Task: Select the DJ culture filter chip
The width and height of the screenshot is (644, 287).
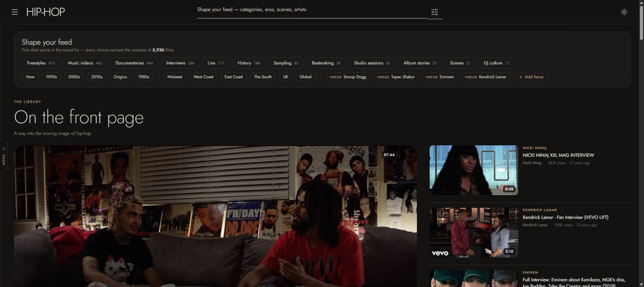Action: click(x=496, y=63)
